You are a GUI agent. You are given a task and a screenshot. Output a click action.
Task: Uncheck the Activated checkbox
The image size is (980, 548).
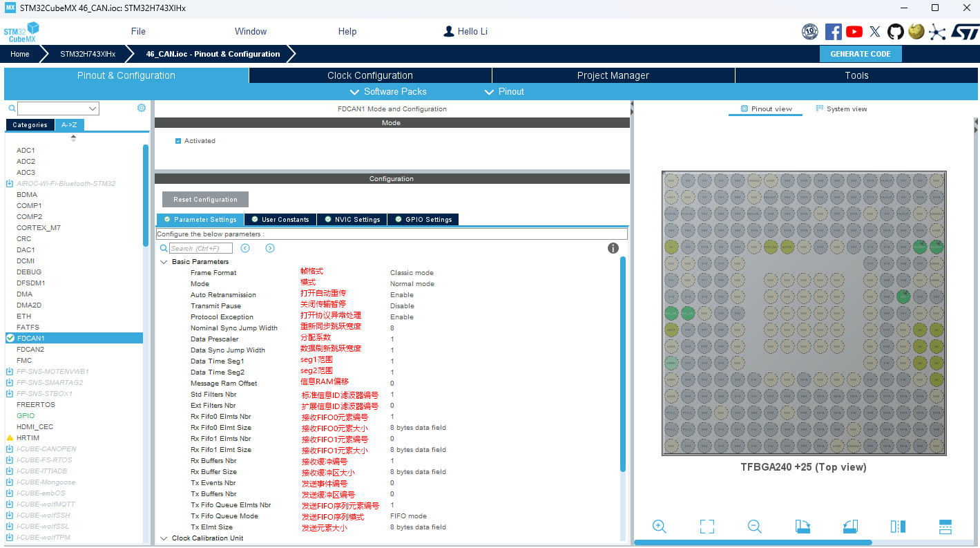[178, 141]
